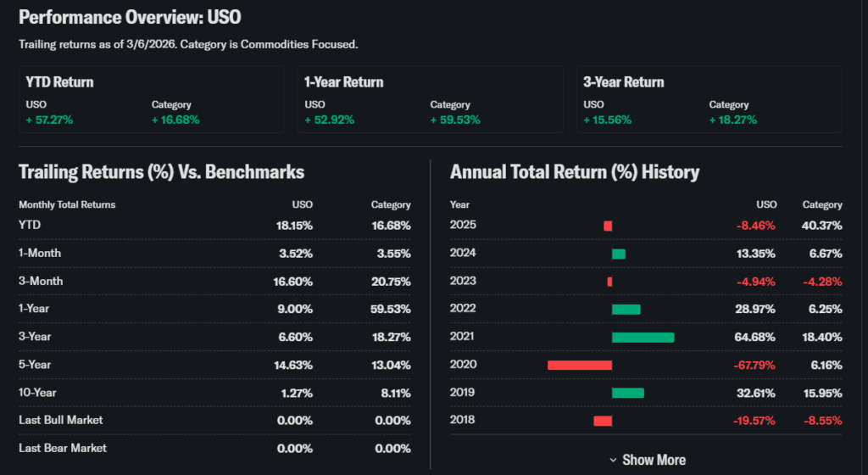Click the 2020 red return bar
Screen dimensions: 868x475
580,365
